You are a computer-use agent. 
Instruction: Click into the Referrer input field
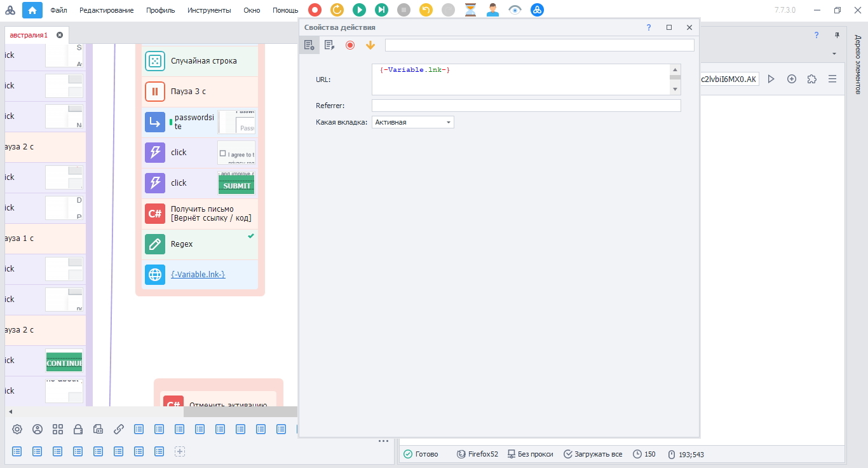coord(526,106)
